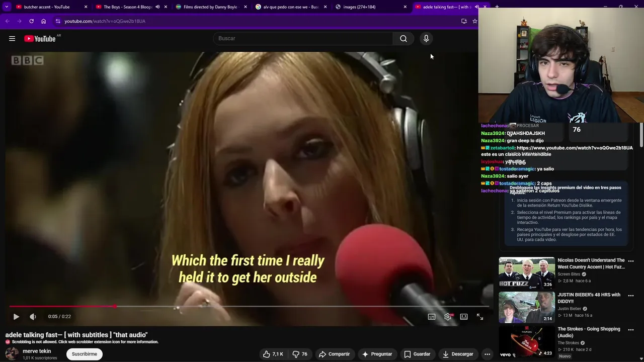Dislike the video showing 76 dislikes
This screenshot has width=644, height=362.
pyautogui.click(x=300, y=354)
